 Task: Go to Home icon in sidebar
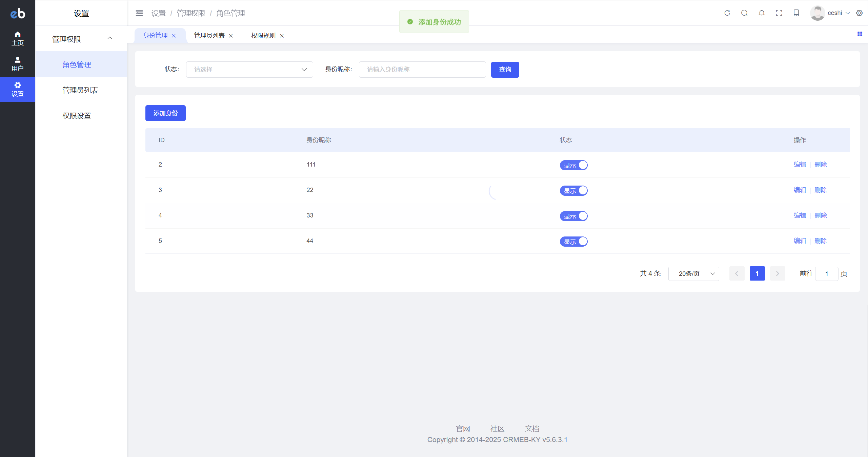point(18,38)
